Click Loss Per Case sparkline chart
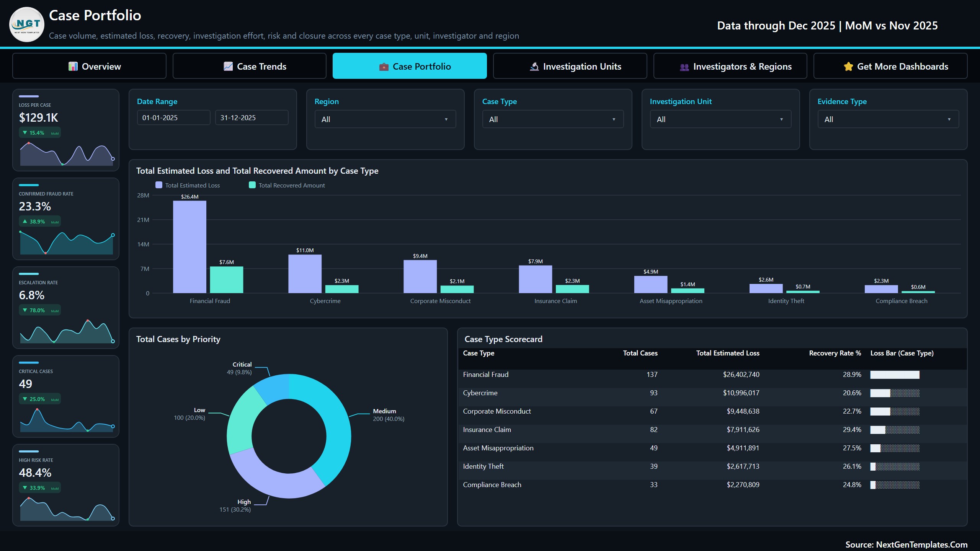980x551 pixels. coord(67,154)
